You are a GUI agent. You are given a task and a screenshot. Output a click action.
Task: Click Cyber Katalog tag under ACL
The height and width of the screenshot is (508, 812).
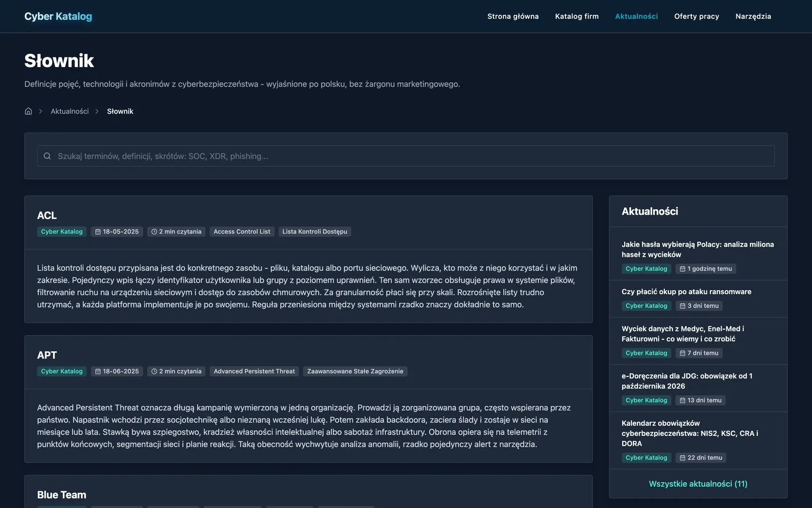tap(62, 232)
